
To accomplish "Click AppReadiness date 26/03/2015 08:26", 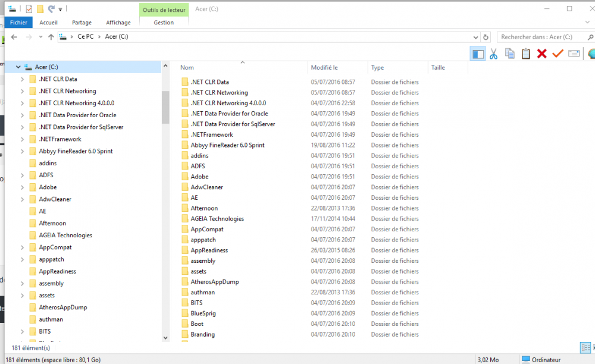I will pos(333,250).
